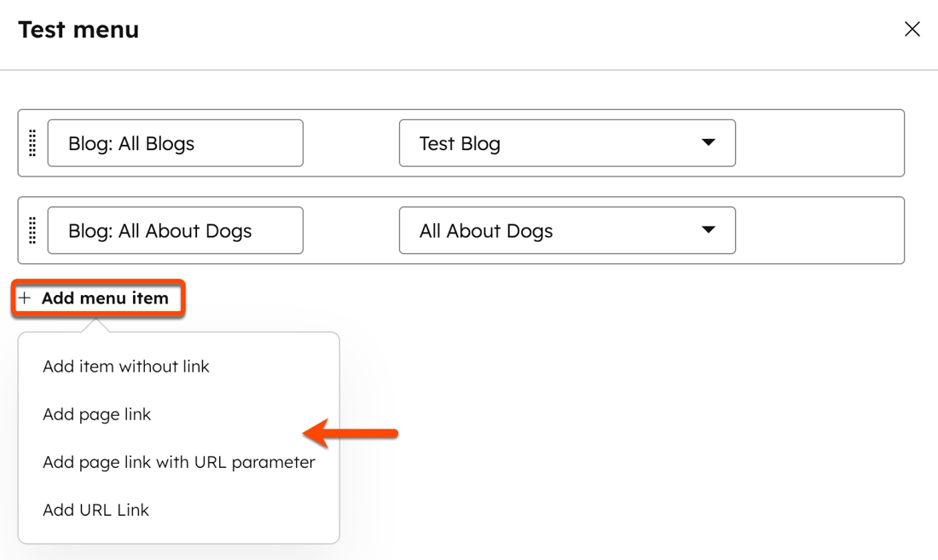Open the All About Dogs dropdown

[567, 230]
